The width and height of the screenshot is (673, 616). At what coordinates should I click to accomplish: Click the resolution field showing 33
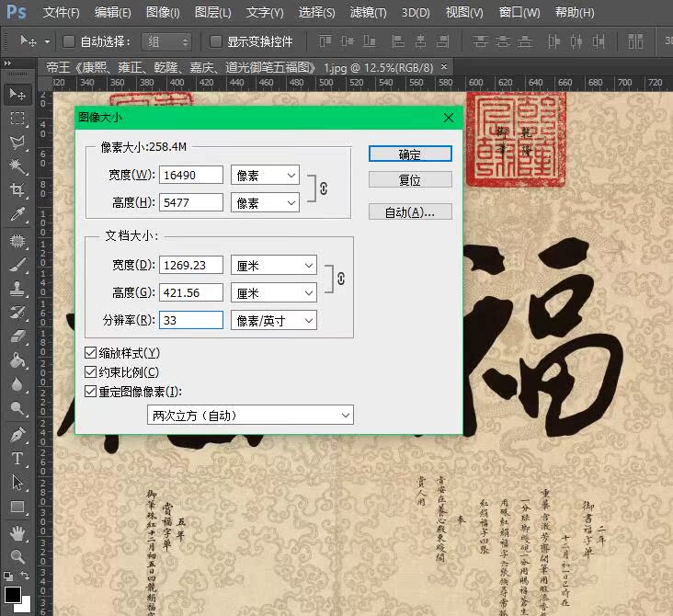[191, 320]
